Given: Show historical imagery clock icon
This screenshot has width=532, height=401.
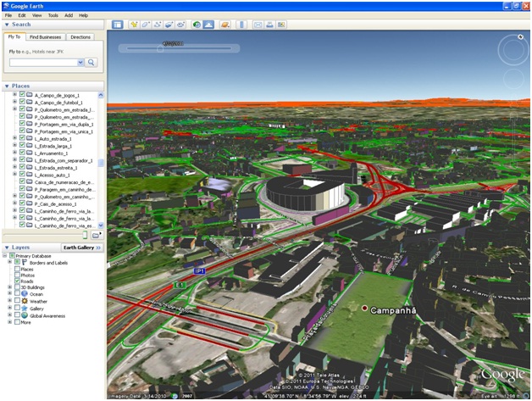Looking at the screenshot, I should pyautogui.click(x=197, y=25).
